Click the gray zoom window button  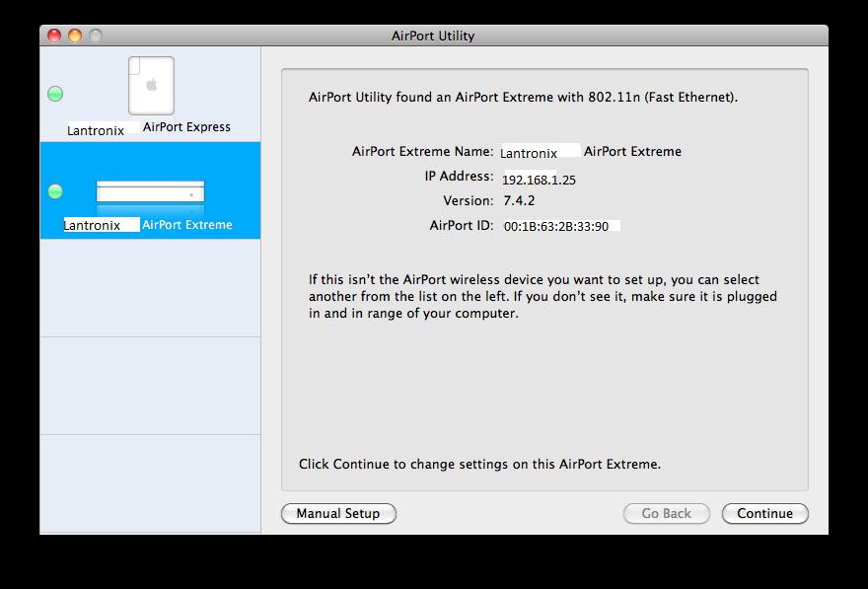click(x=95, y=36)
